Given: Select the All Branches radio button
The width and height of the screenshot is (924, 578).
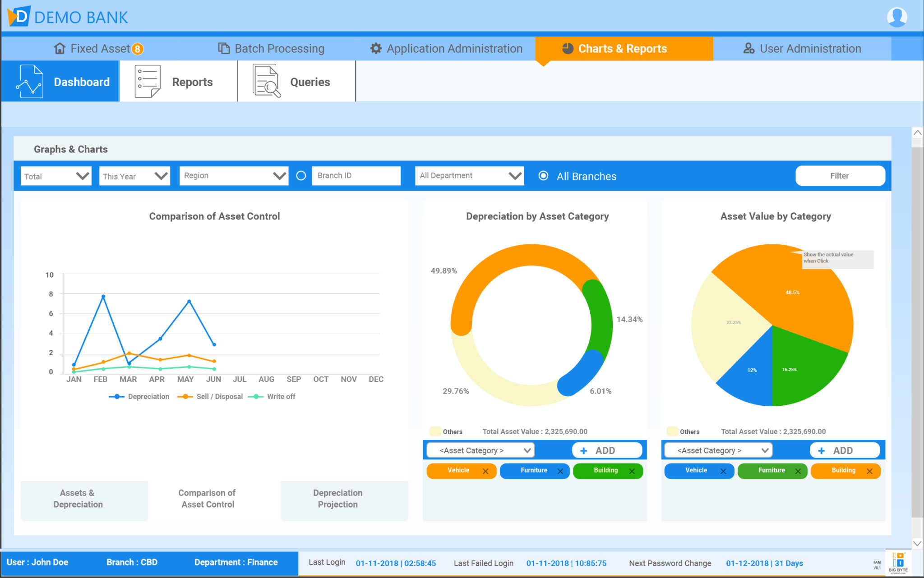Looking at the screenshot, I should [544, 176].
